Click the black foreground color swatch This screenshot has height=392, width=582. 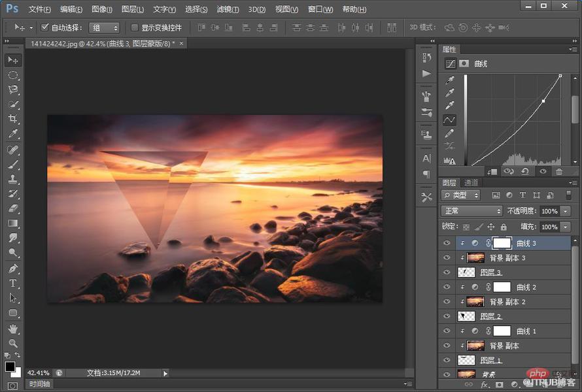(x=10, y=367)
